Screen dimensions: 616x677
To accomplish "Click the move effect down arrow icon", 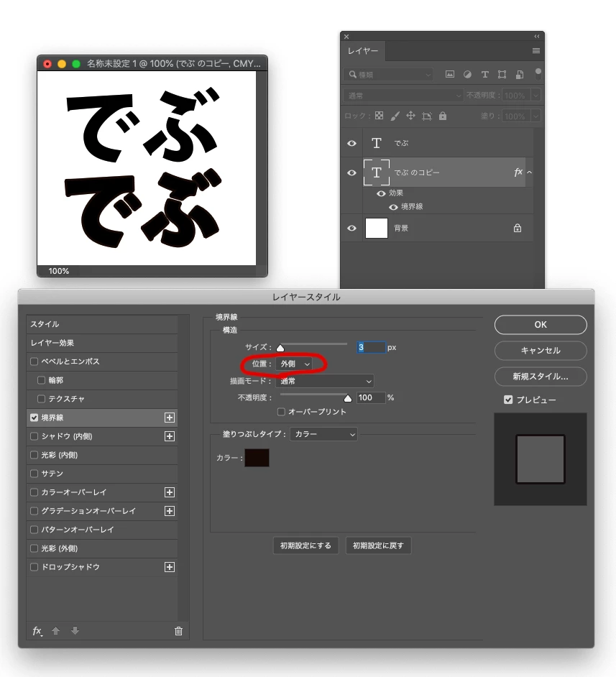I will (x=75, y=631).
